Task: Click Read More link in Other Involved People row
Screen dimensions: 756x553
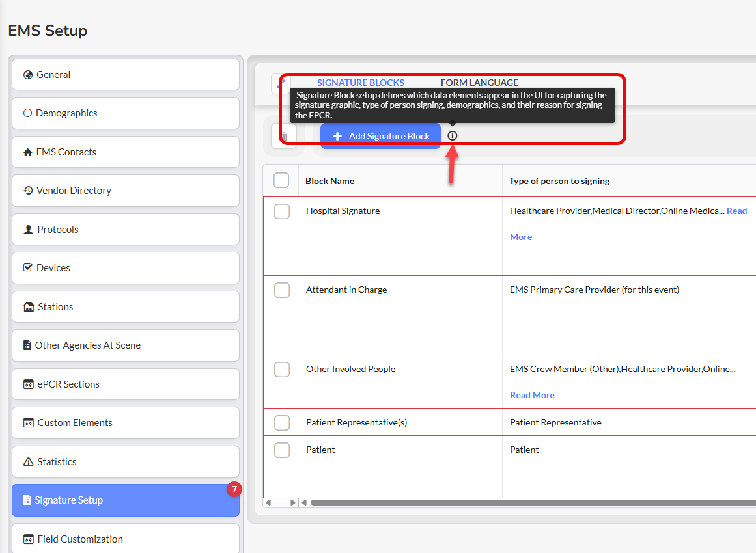Action: click(x=532, y=395)
